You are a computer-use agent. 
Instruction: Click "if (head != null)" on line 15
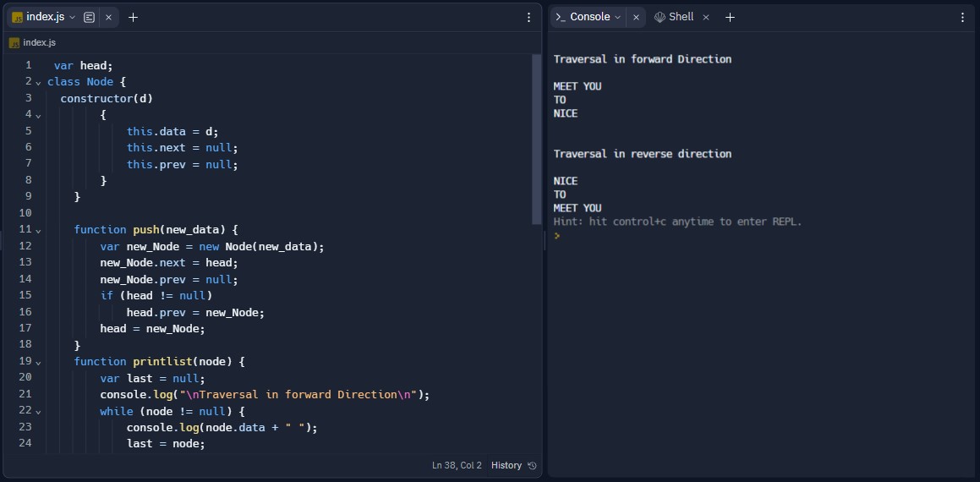[x=156, y=296]
